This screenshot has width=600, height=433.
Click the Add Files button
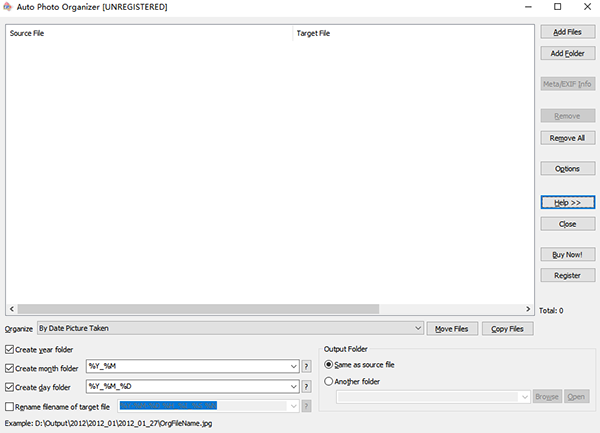tap(567, 32)
